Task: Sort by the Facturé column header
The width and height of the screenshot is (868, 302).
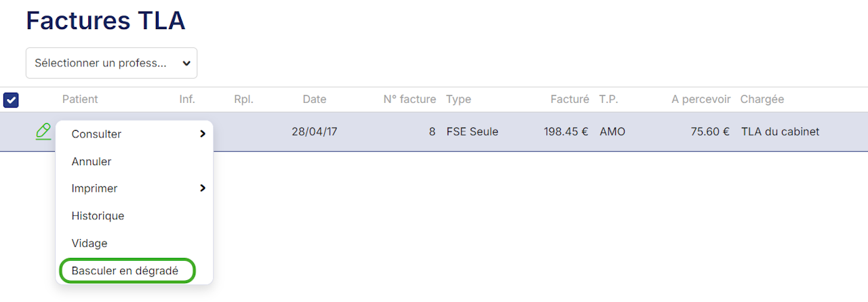Action: (x=569, y=100)
